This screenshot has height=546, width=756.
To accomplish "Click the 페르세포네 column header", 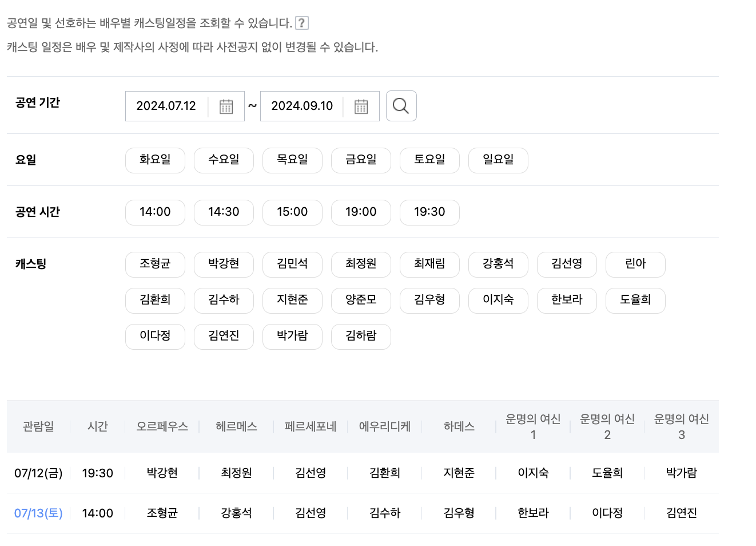I will coord(311,426).
